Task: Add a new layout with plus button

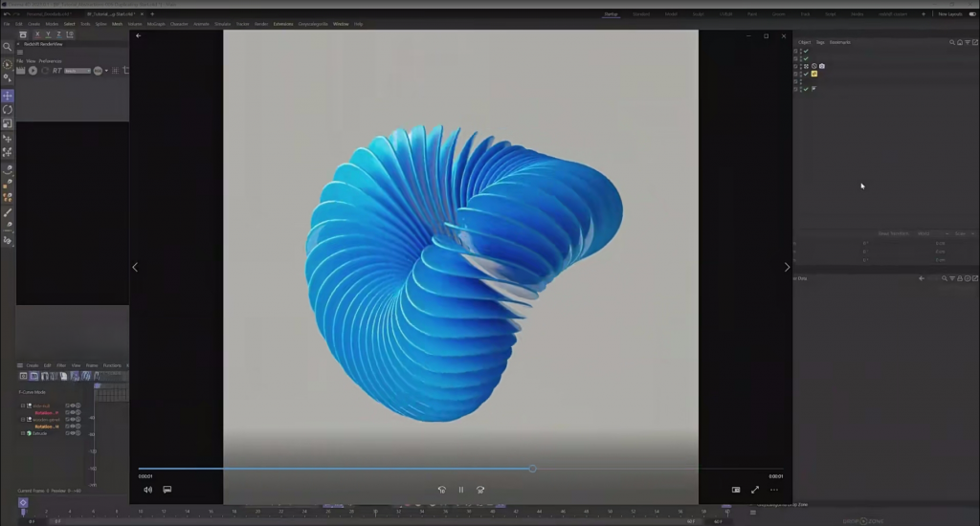Action: (924, 13)
